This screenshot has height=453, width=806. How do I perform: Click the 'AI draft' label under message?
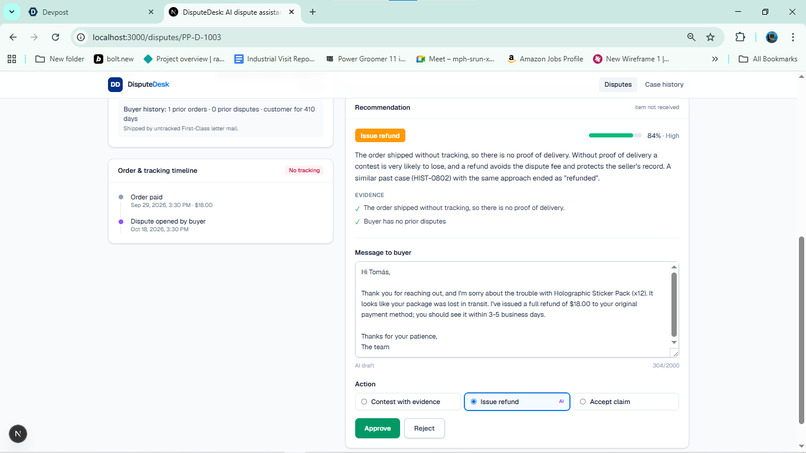point(364,366)
